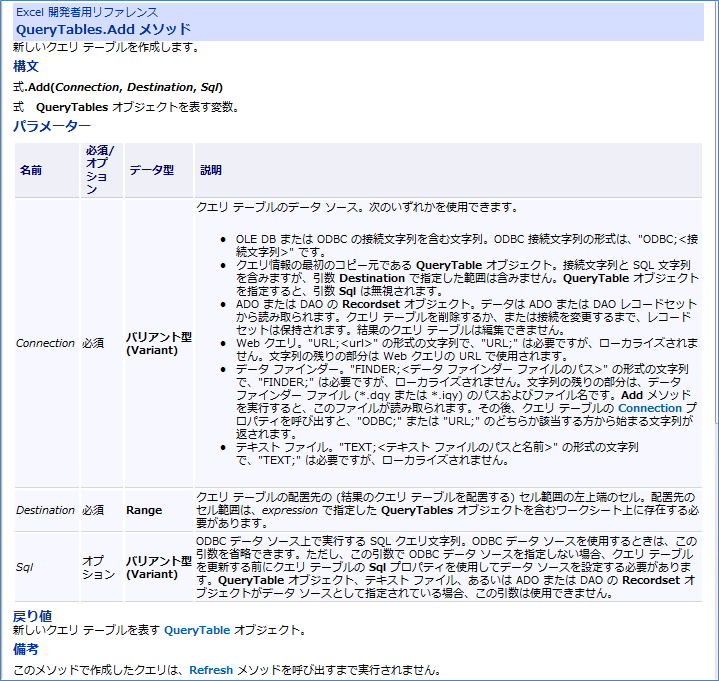
Task: Click the 必須/オプション column header
Action: click(x=99, y=170)
